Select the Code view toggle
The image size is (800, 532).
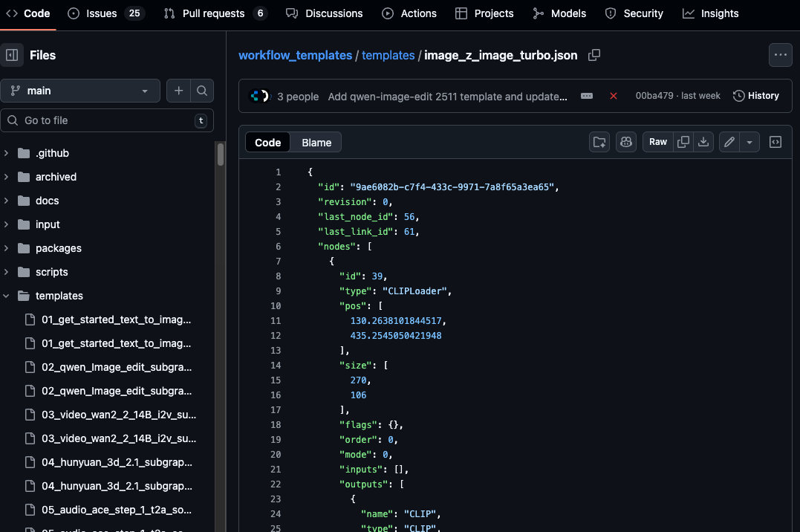pos(268,143)
